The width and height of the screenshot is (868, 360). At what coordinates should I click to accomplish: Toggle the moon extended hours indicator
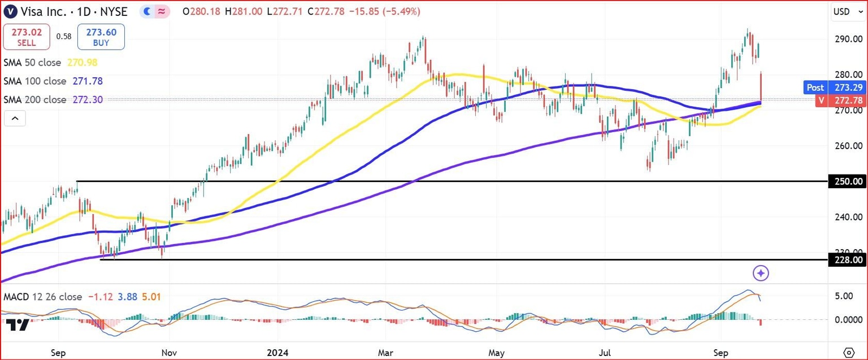coord(147,11)
